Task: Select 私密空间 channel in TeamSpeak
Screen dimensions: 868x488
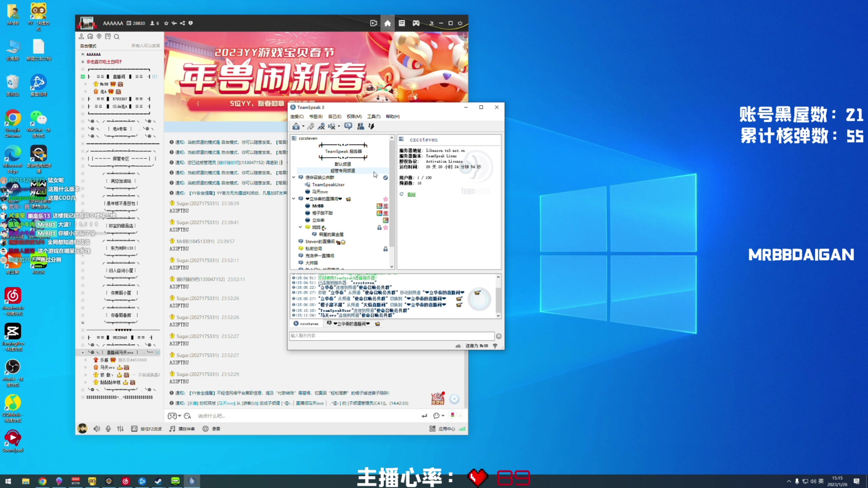Action: [313, 249]
